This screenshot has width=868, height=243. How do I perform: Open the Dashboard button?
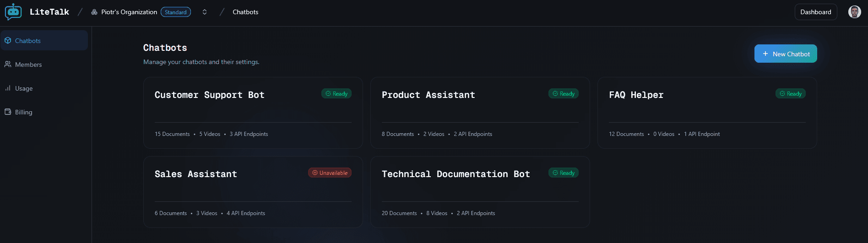pyautogui.click(x=816, y=12)
